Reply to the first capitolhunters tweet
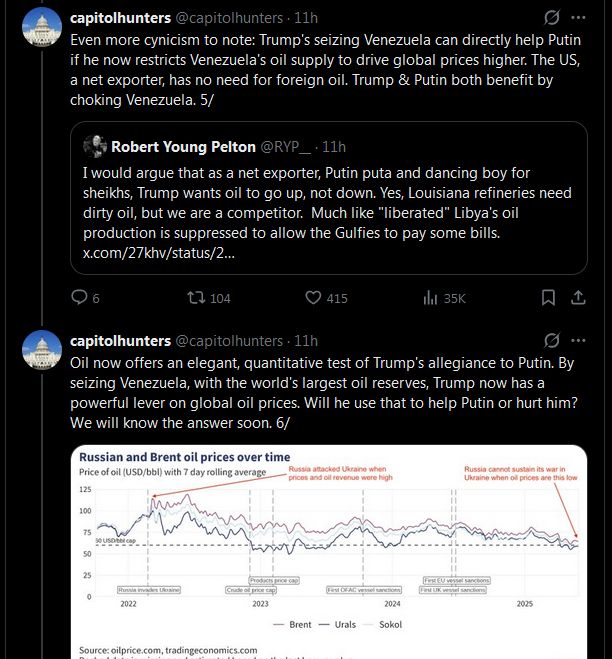Screen dimensions: 612x659 tap(80, 297)
